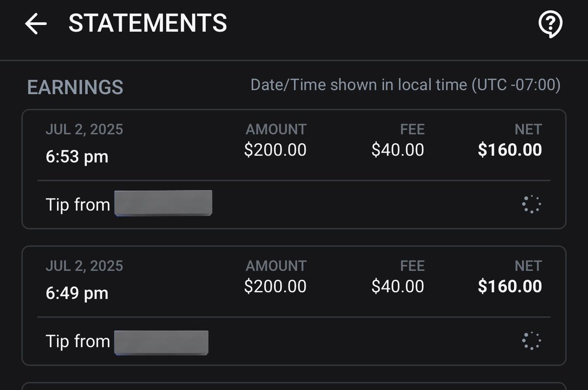588x390 pixels.
Task: Click the $40.00 fee on the 6:53 pm entry
Action: click(x=397, y=150)
